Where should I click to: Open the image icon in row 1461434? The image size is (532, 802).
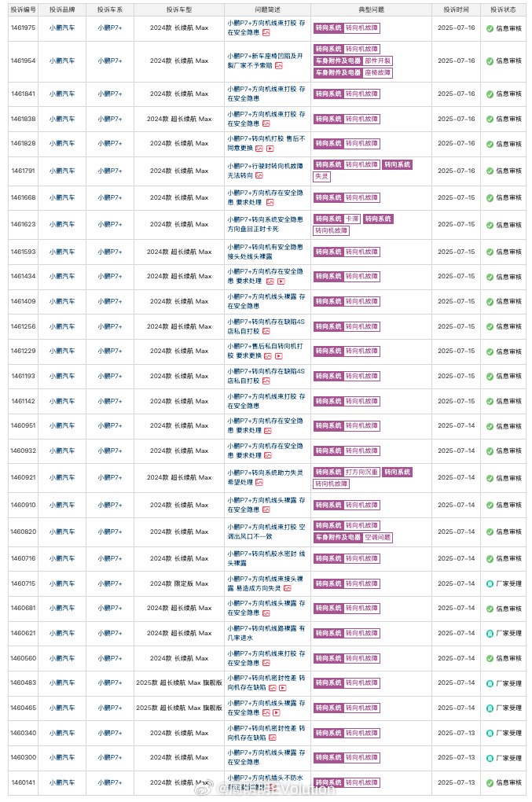coord(270,281)
